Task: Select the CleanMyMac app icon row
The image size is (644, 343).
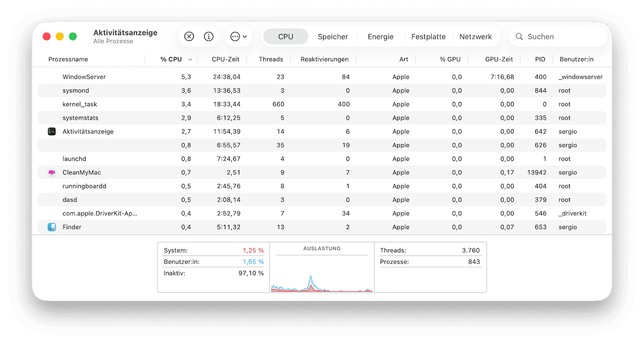Action: (52, 172)
